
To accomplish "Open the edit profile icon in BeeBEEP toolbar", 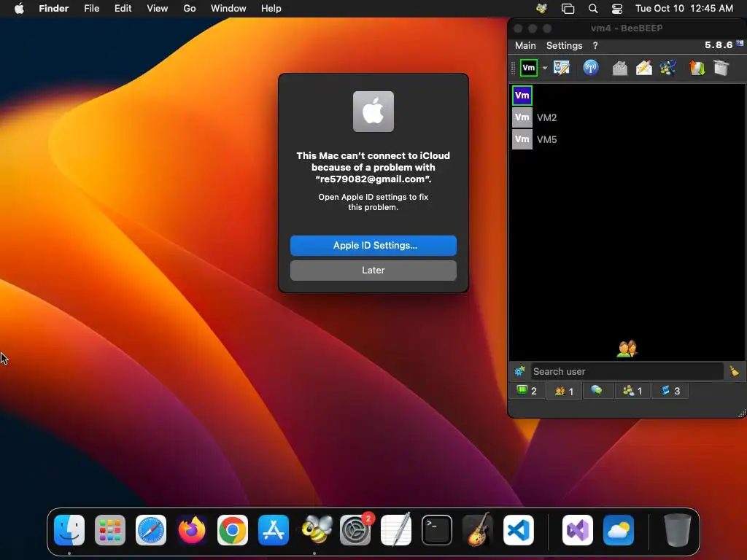I will pyautogui.click(x=562, y=68).
